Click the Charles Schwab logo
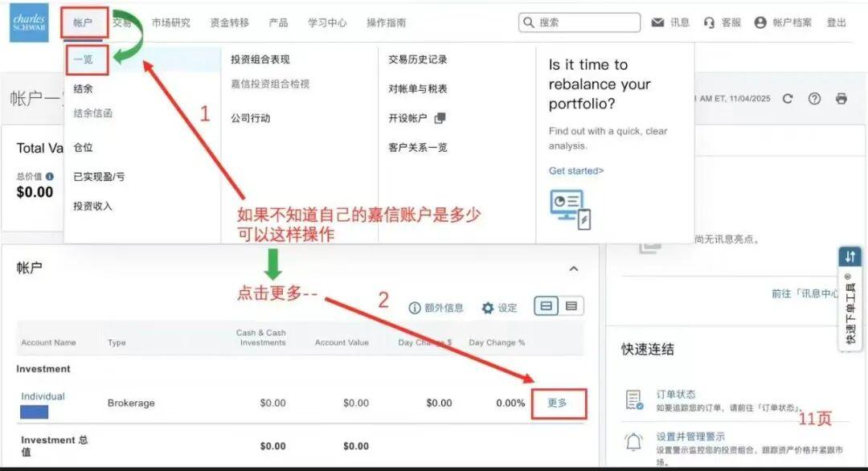Image resolution: width=868 pixels, height=471 pixels. click(29, 23)
